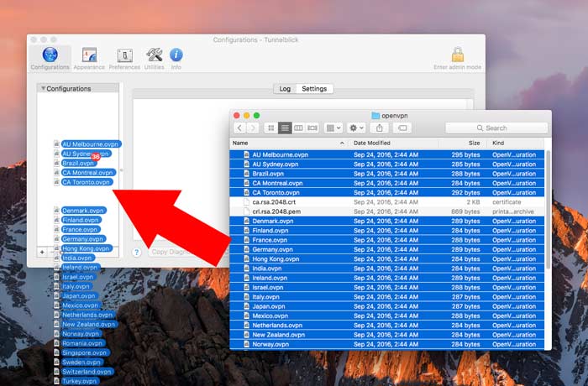
Task: Go back in the openvpn Finder window
Action: tap(239, 128)
